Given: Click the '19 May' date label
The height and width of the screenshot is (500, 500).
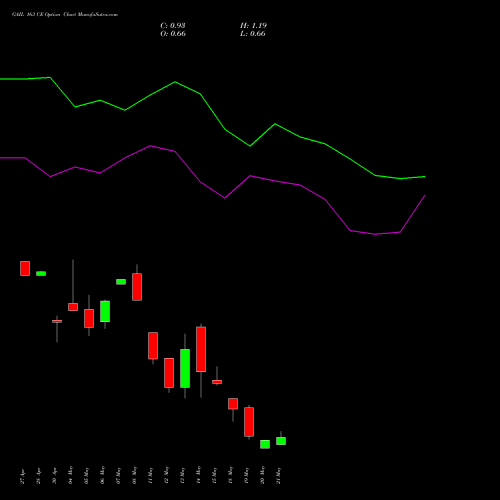Looking at the screenshot, I should click(x=247, y=476).
